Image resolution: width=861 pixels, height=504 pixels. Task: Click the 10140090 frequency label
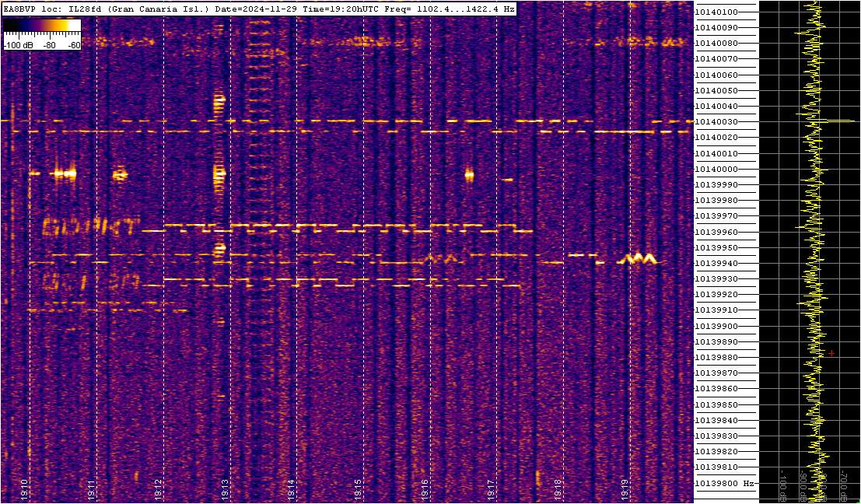(x=716, y=27)
